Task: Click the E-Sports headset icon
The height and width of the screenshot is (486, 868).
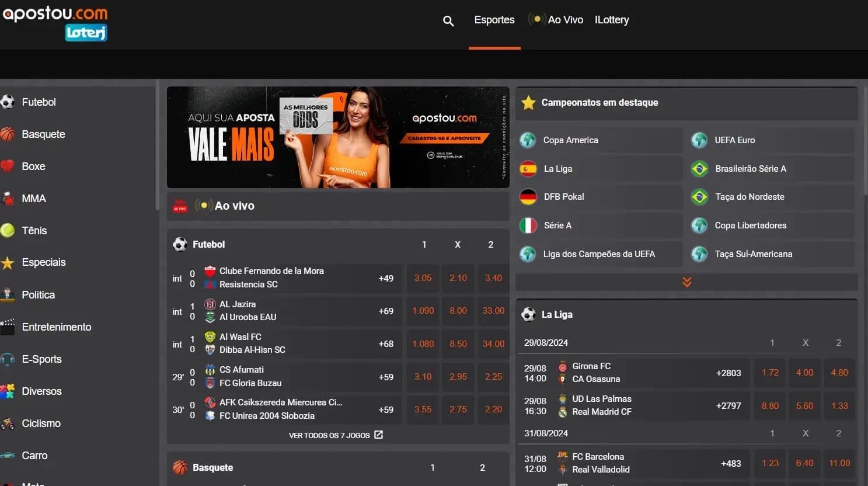Action: point(7,359)
